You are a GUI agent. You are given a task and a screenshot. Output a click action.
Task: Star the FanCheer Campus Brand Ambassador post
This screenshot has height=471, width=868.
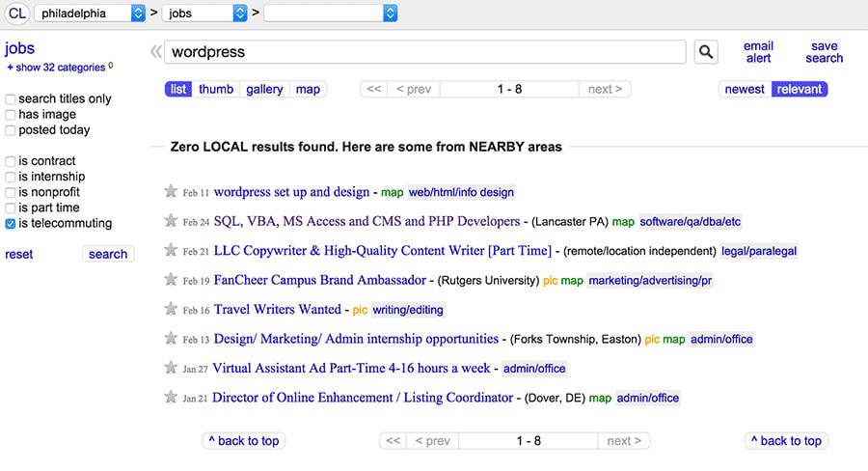(171, 279)
